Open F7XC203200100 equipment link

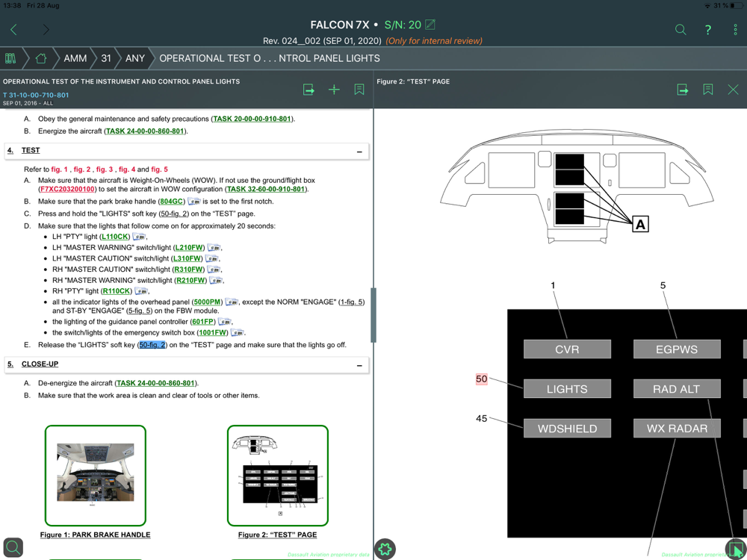pyautogui.click(x=68, y=189)
